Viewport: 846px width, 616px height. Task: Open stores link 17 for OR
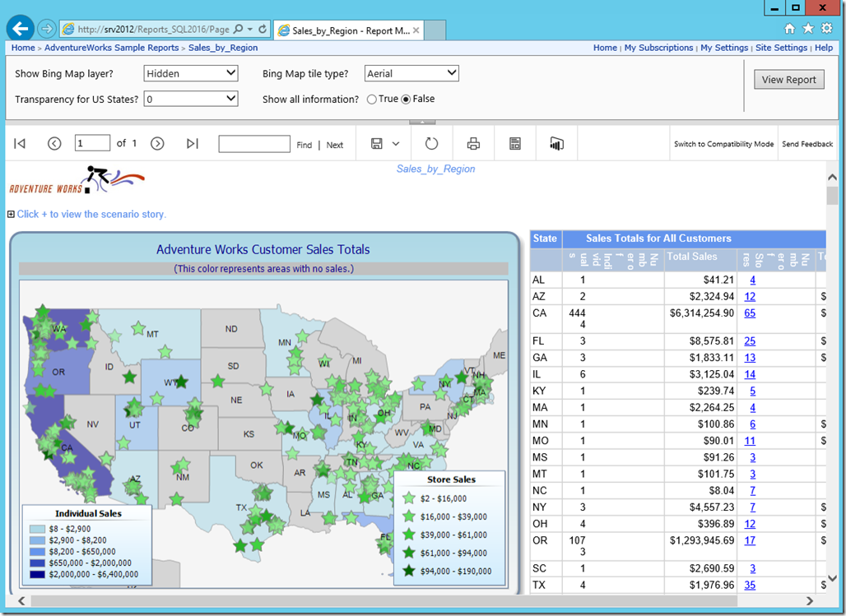click(750, 540)
